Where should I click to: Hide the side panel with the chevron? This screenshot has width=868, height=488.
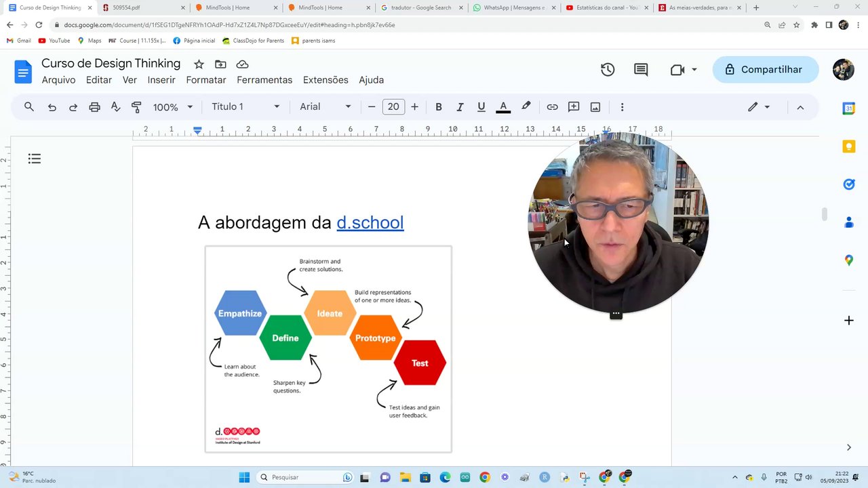[848, 447]
